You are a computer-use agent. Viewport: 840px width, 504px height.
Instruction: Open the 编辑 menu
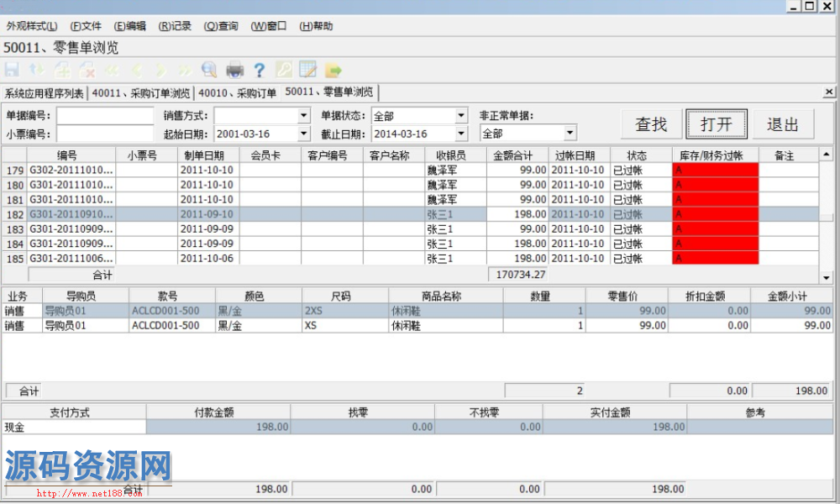coord(129,26)
